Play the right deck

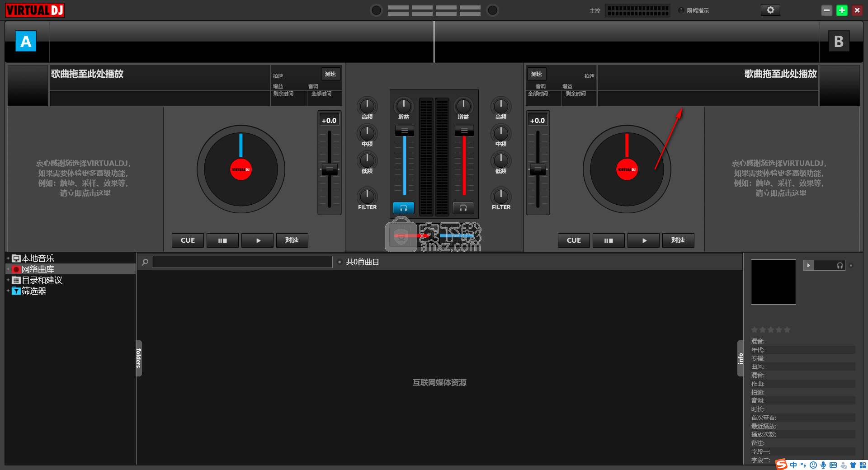tap(643, 240)
